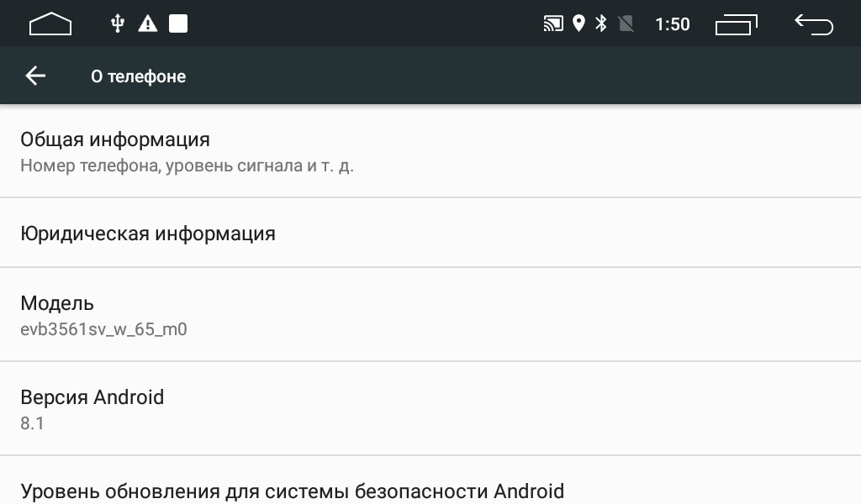Open recent apps overview icon
This screenshot has height=504, width=861.
[737, 24]
